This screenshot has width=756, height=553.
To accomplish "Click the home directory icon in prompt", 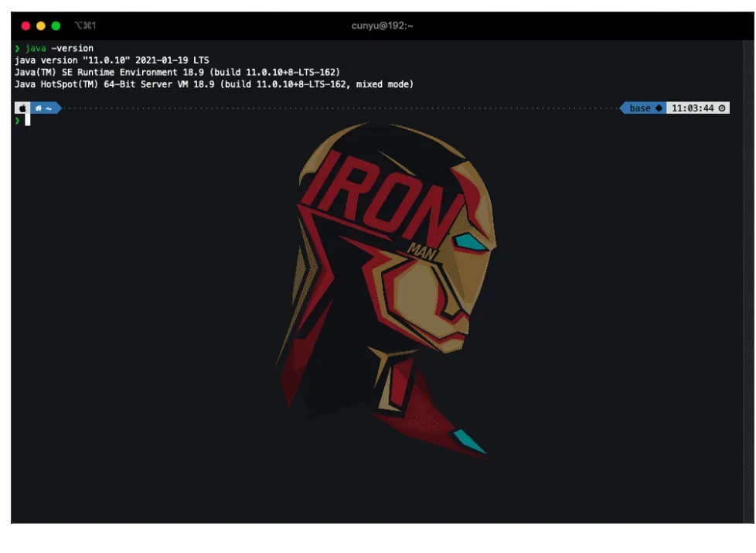I will pyautogui.click(x=39, y=108).
